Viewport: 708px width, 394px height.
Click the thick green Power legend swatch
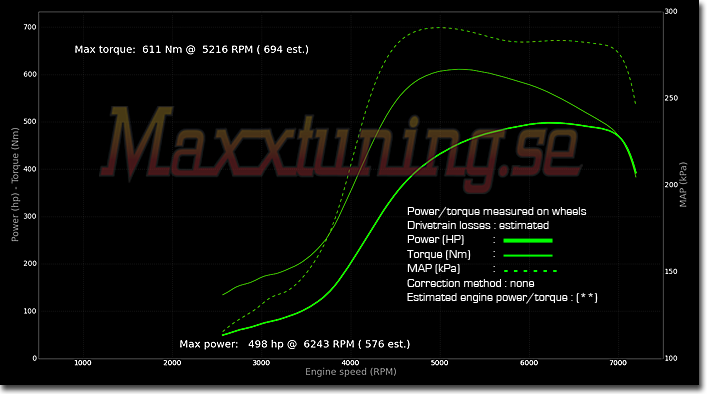coord(528,241)
